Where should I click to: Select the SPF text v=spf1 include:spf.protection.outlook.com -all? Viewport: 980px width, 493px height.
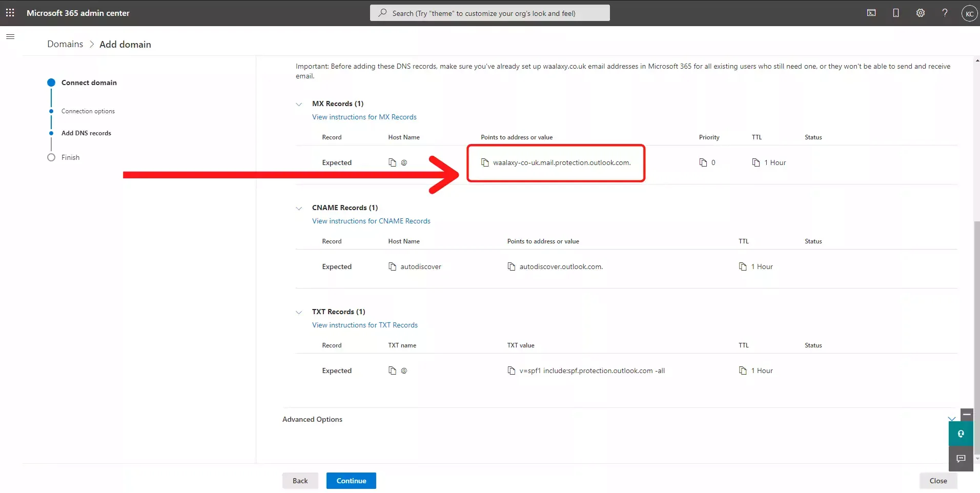[592, 371]
